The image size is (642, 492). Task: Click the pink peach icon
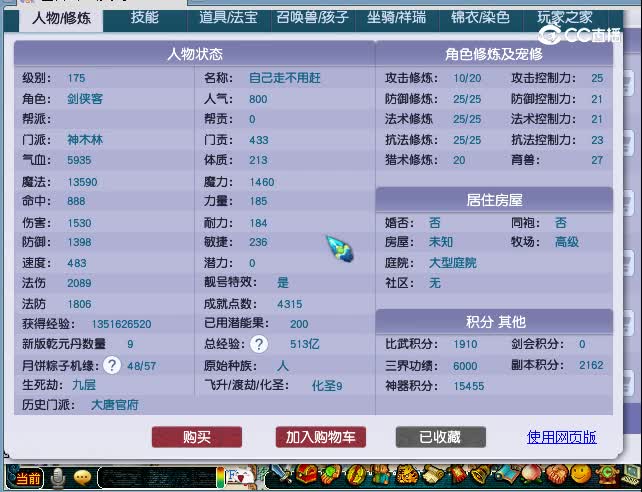click(x=531, y=474)
